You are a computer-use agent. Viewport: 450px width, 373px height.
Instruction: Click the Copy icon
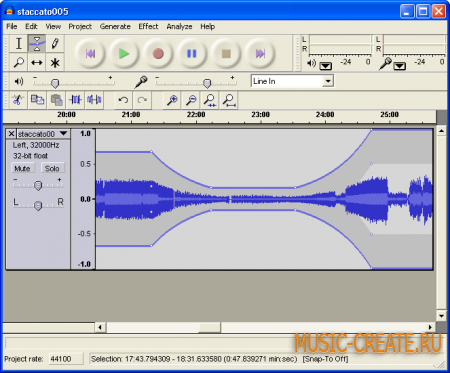point(37,100)
